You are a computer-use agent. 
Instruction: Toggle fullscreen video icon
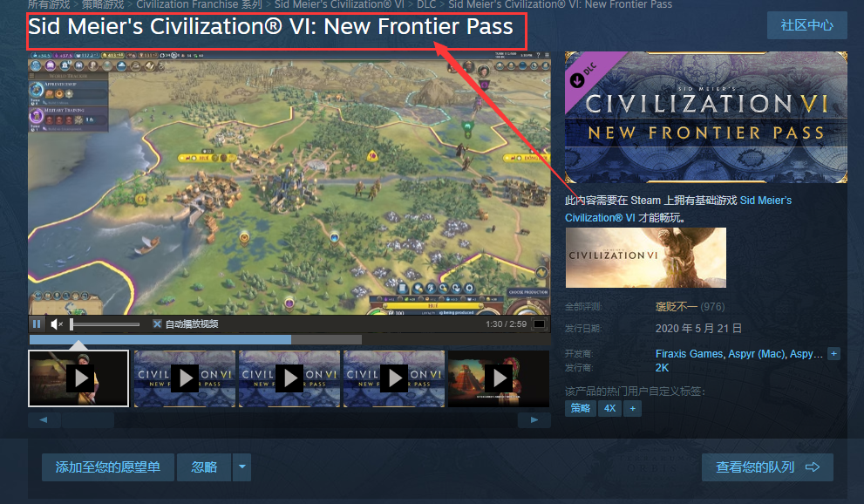pyautogui.click(x=540, y=324)
